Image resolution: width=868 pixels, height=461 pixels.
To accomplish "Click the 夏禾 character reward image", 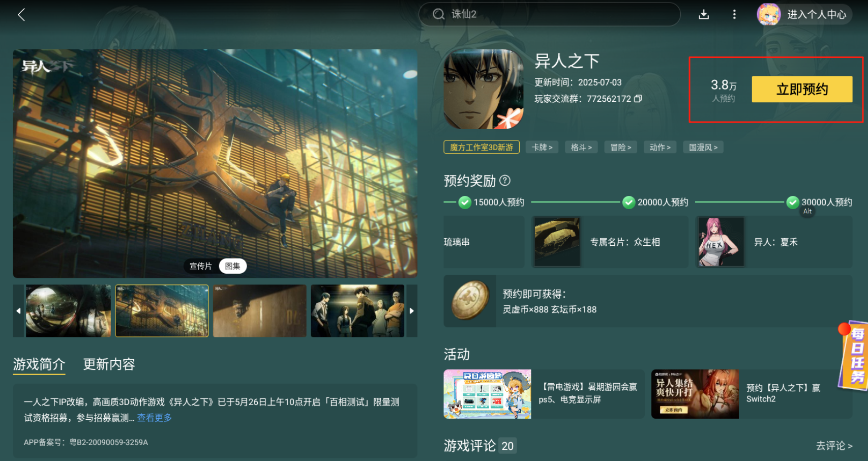I will pos(721,242).
